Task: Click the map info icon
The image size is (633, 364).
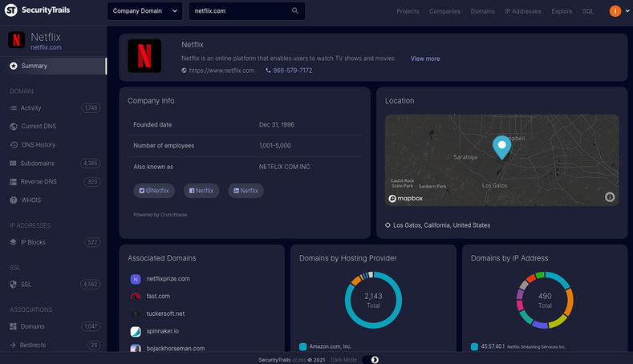Action: tap(610, 197)
